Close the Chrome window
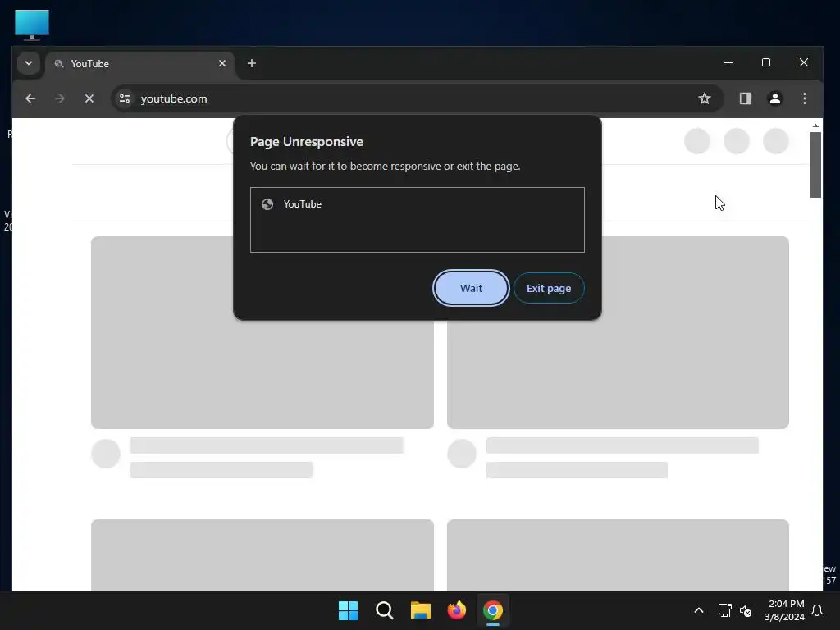This screenshot has width=840, height=630. point(804,62)
